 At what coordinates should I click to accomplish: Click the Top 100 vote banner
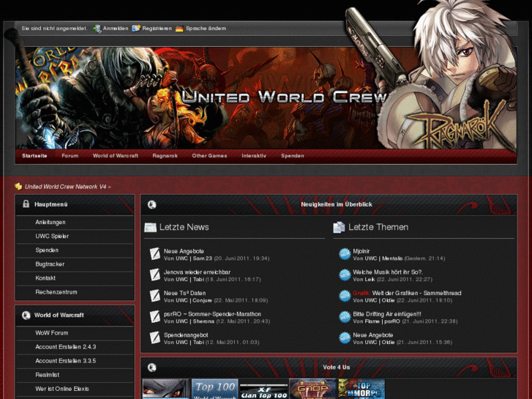pos(214,389)
